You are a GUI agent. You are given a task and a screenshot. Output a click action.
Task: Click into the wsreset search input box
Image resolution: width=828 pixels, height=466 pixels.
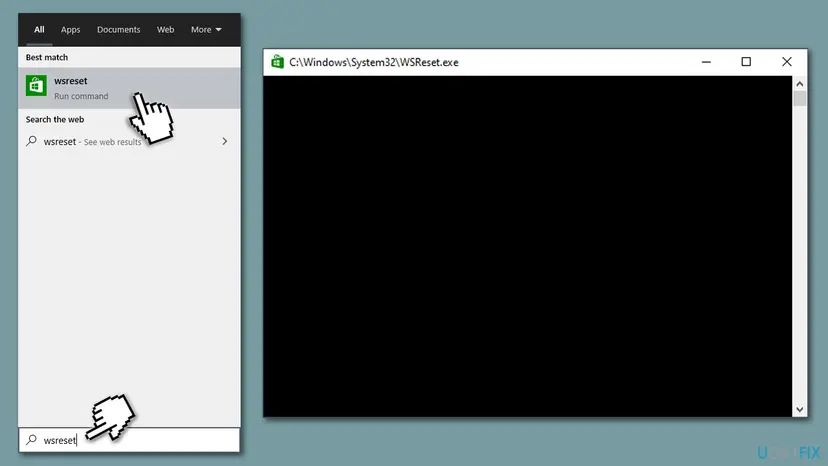click(x=129, y=440)
